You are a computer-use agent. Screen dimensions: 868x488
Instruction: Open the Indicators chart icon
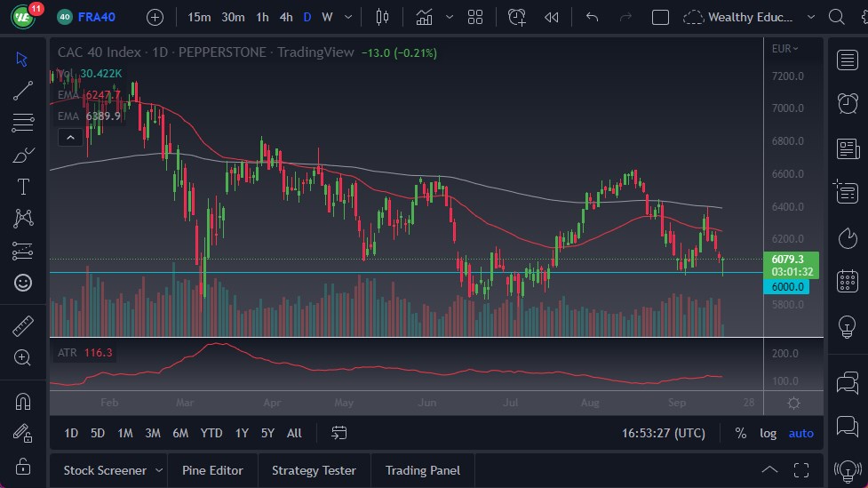click(x=425, y=17)
